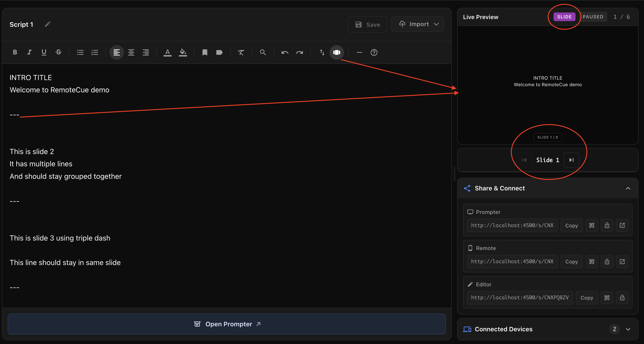The width and height of the screenshot is (644, 344).
Task: Show QR code for Prompter link
Action: tap(591, 225)
